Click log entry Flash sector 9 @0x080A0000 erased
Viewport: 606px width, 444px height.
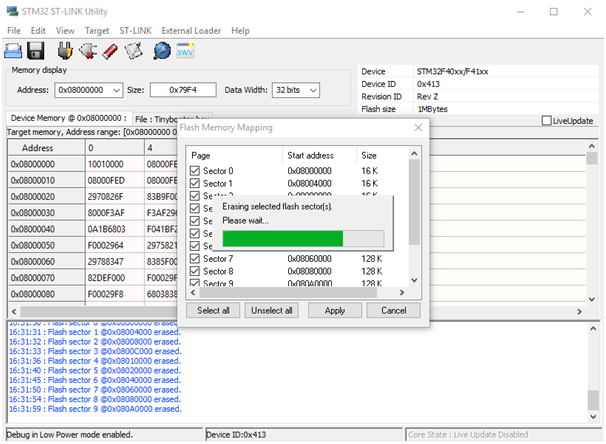[x=95, y=409]
